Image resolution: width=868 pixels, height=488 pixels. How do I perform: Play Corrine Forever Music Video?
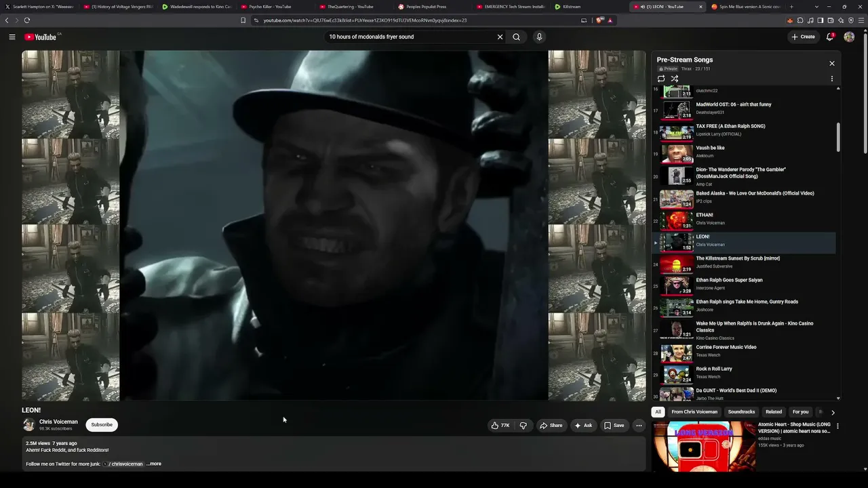[745, 352]
